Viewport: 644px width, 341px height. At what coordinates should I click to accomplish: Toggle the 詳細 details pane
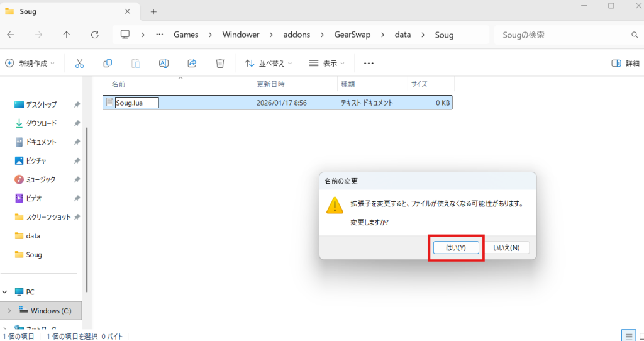coord(625,63)
